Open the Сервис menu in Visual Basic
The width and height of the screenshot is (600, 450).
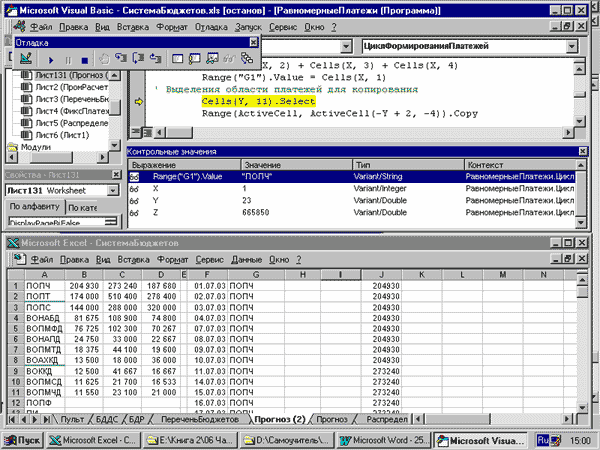tap(283, 27)
